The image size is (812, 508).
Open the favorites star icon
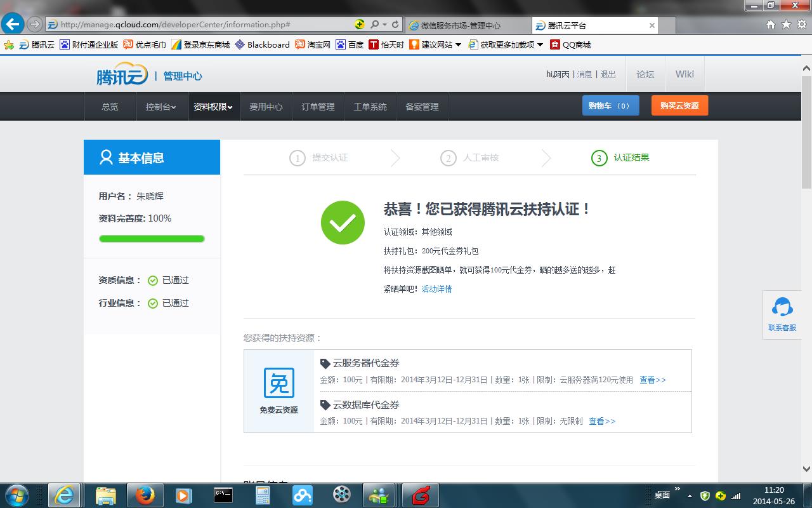(x=786, y=25)
